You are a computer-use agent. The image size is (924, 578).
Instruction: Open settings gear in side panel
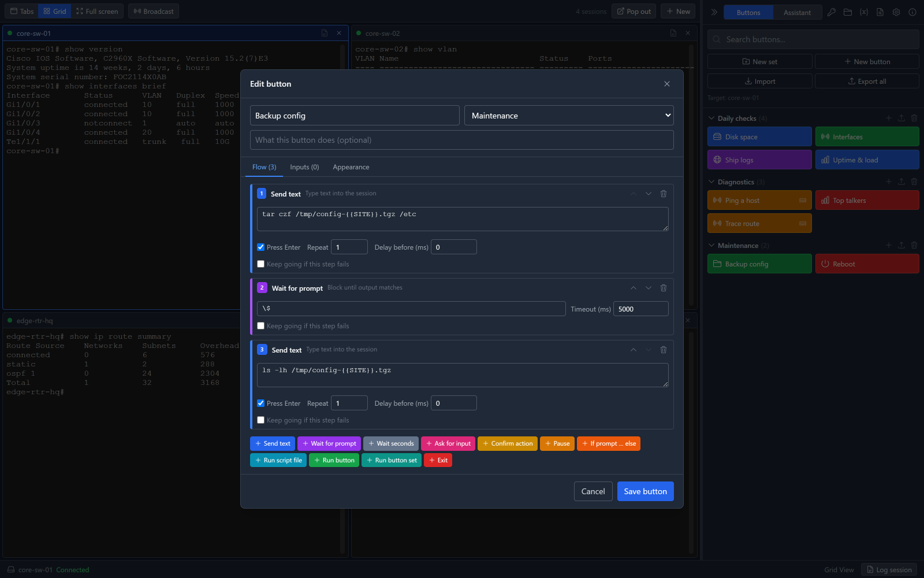896,12
